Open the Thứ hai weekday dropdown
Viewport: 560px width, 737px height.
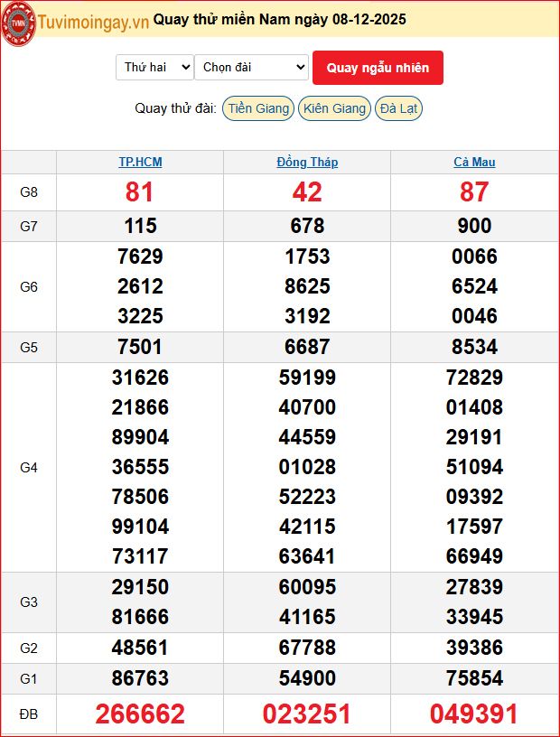pyautogui.click(x=154, y=67)
